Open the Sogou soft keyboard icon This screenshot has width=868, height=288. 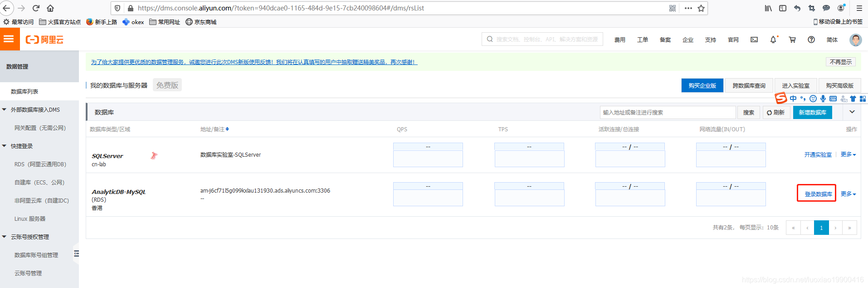[x=833, y=99]
